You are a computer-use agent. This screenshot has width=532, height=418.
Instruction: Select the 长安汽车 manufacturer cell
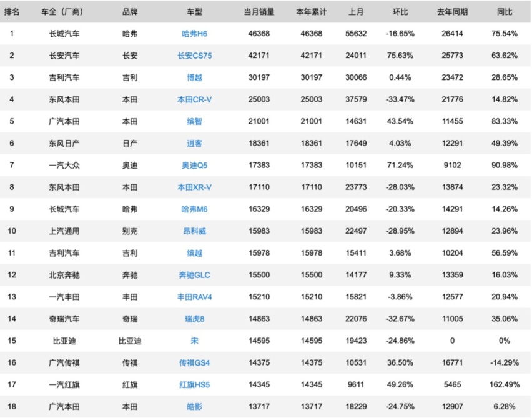64,56
